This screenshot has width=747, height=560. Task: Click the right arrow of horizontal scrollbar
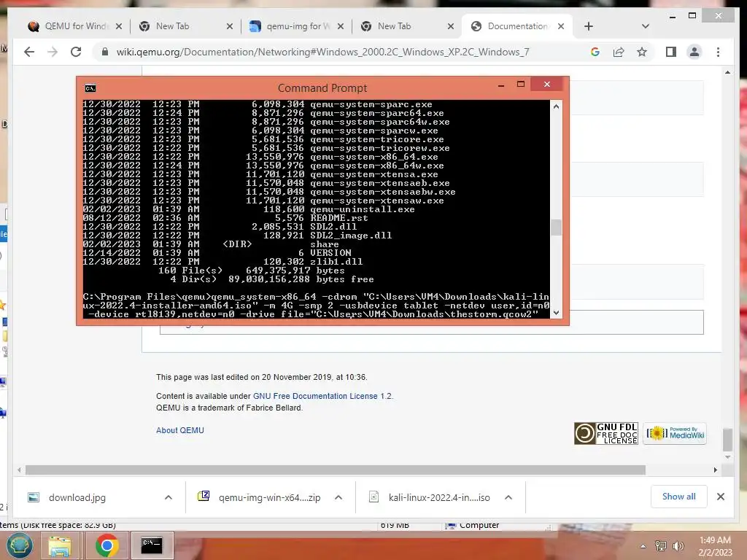pos(715,470)
